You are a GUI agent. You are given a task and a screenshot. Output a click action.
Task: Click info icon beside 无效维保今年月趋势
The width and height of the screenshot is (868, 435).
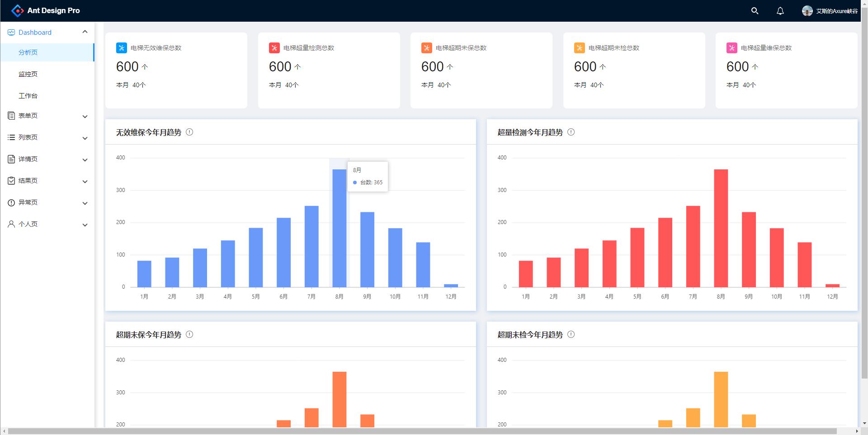point(189,132)
